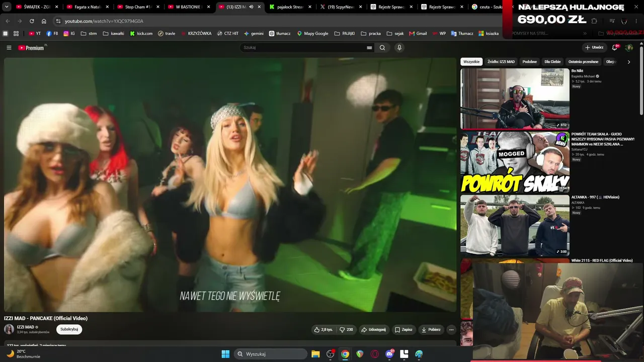Switch to Google Chrome on the taskbar
644x362 pixels.
click(345, 354)
